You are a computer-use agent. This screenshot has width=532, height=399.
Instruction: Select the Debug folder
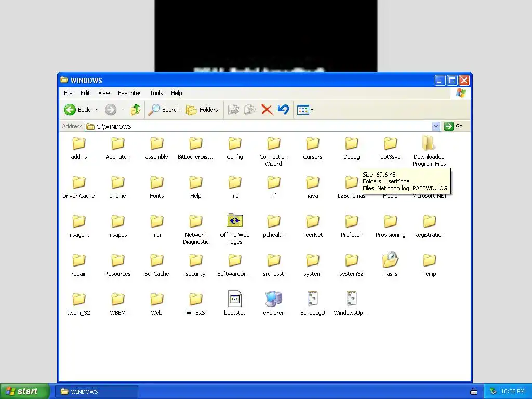[x=352, y=148]
